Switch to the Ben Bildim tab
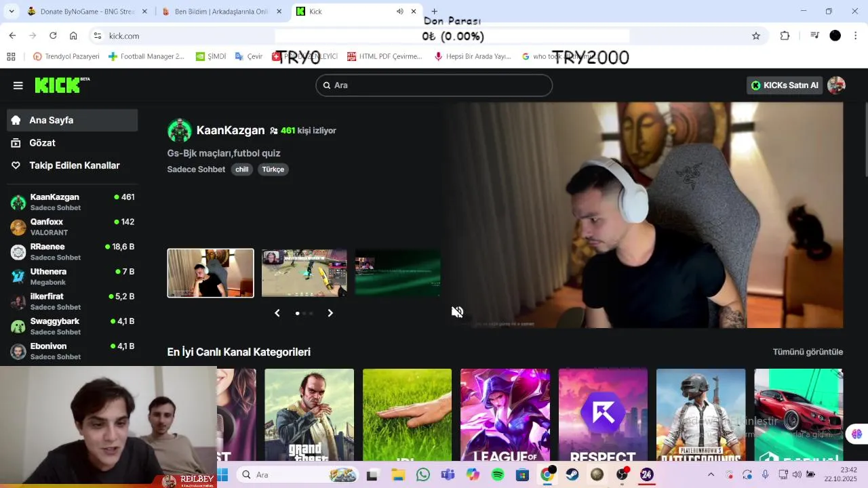The image size is (868, 488). point(221,12)
